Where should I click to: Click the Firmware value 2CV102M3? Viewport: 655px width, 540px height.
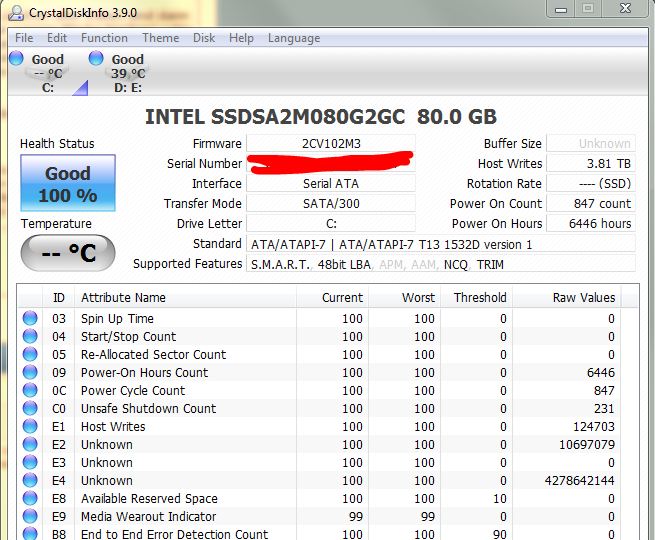[x=331, y=144]
